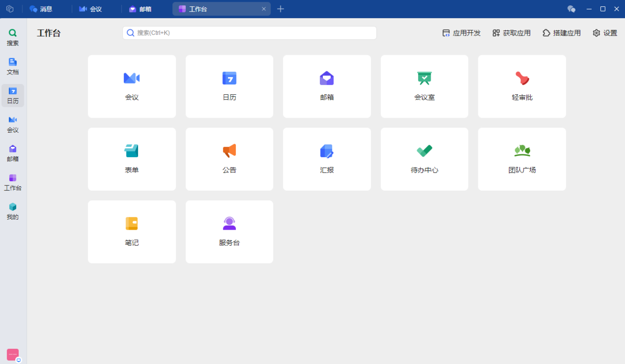Screen dimensions: 625x364
Task: Switch to the 消息 tab
Action: pos(42,9)
